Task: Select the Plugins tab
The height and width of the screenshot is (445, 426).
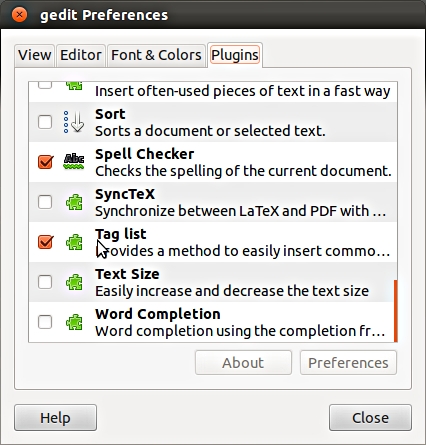Action: tap(235, 55)
